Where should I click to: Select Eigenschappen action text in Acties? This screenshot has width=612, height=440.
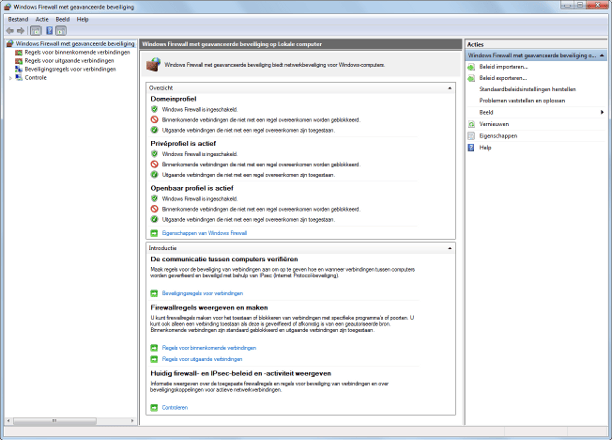[498, 136]
